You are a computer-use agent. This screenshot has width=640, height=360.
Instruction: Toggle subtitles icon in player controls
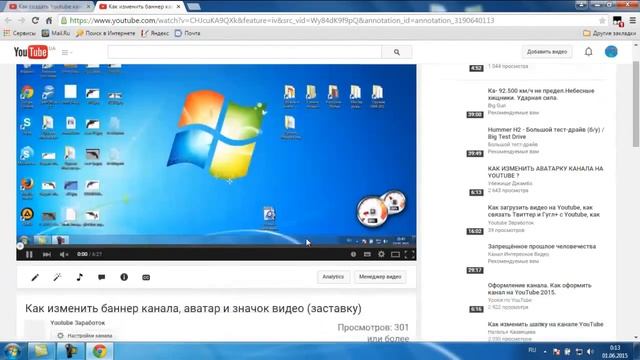click(x=367, y=254)
